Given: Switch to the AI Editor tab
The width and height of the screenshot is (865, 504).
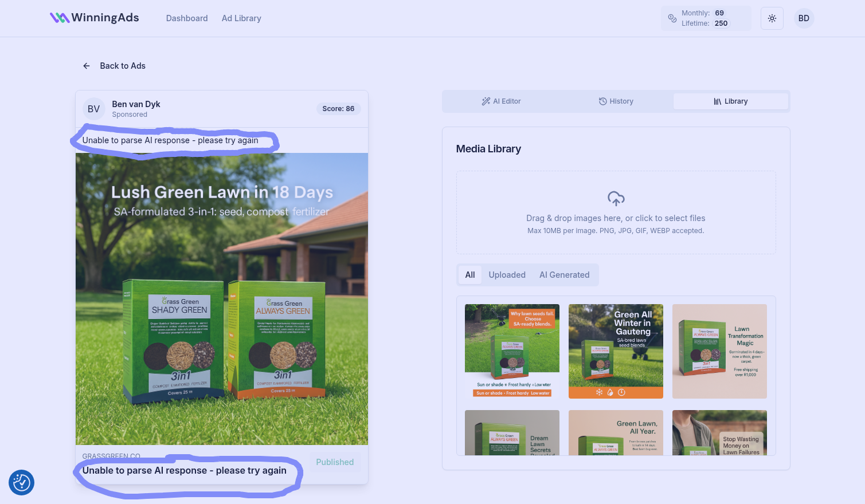Looking at the screenshot, I should [501, 101].
